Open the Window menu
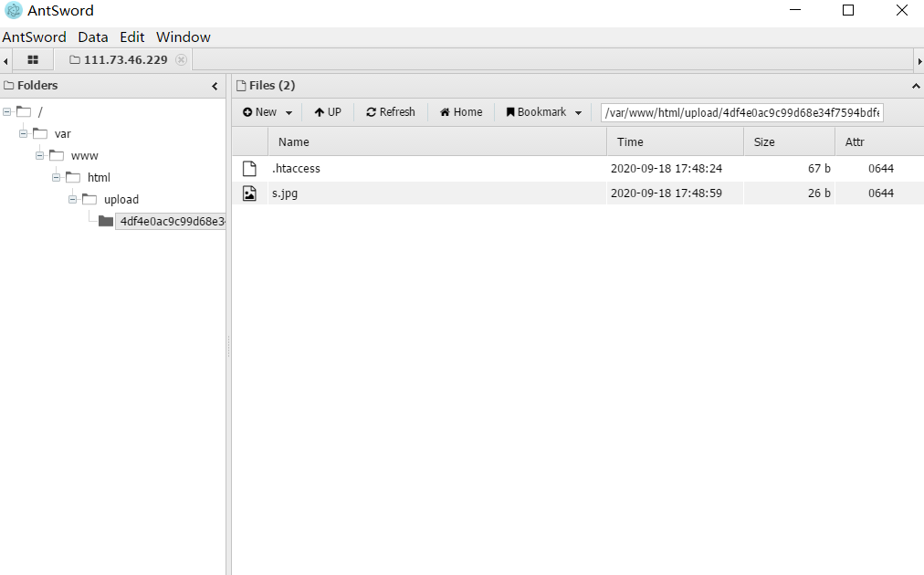924x575 pixels. point(184,37)
